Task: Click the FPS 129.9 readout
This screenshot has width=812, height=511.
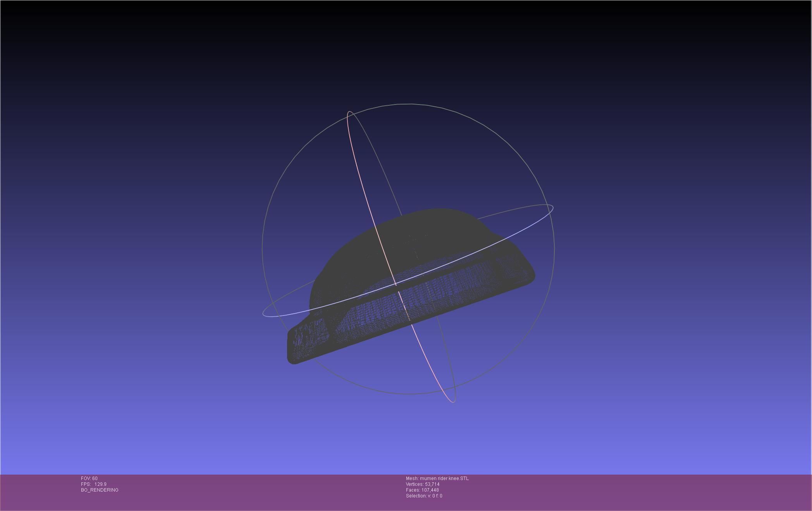Action: pos(94,484)
